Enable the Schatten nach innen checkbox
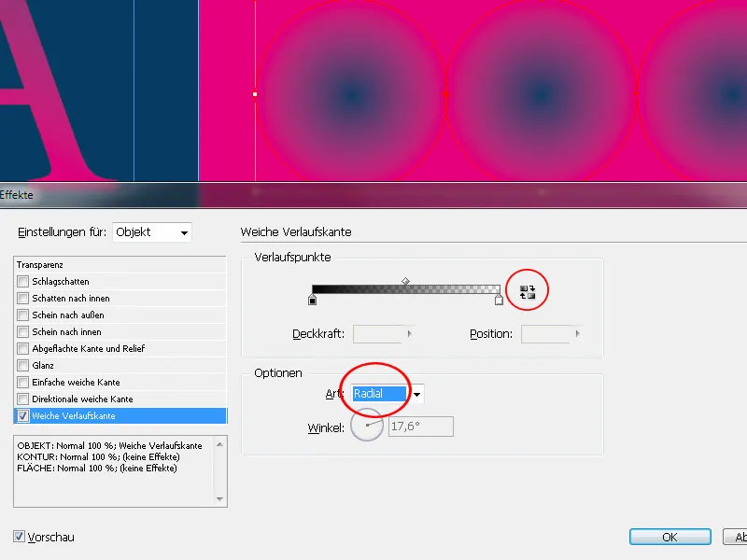This screenshot has width=747, height=560. click(22, 298)
